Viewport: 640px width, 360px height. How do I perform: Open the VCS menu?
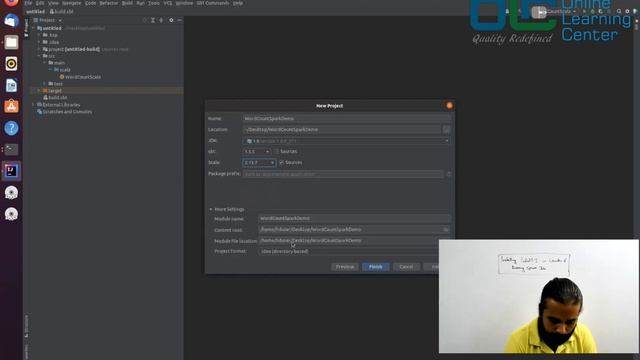point(168,3)
